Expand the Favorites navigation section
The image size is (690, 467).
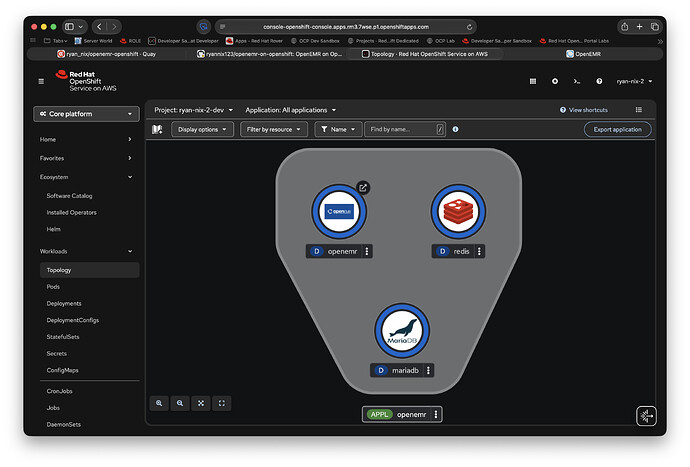coord(86,158)
